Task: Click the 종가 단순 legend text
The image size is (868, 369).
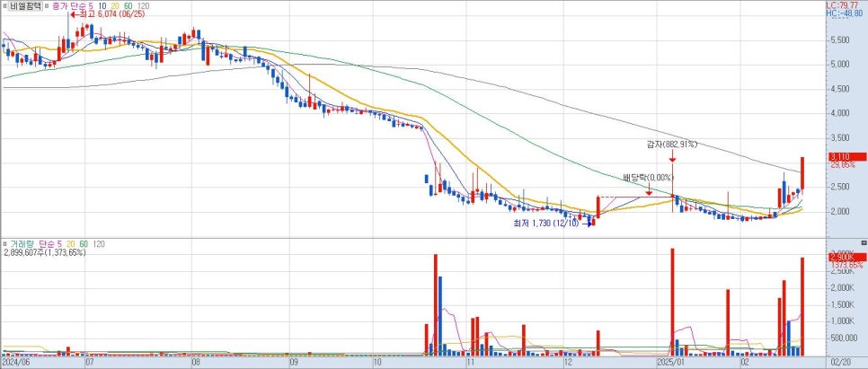Action: pos(70,6)
